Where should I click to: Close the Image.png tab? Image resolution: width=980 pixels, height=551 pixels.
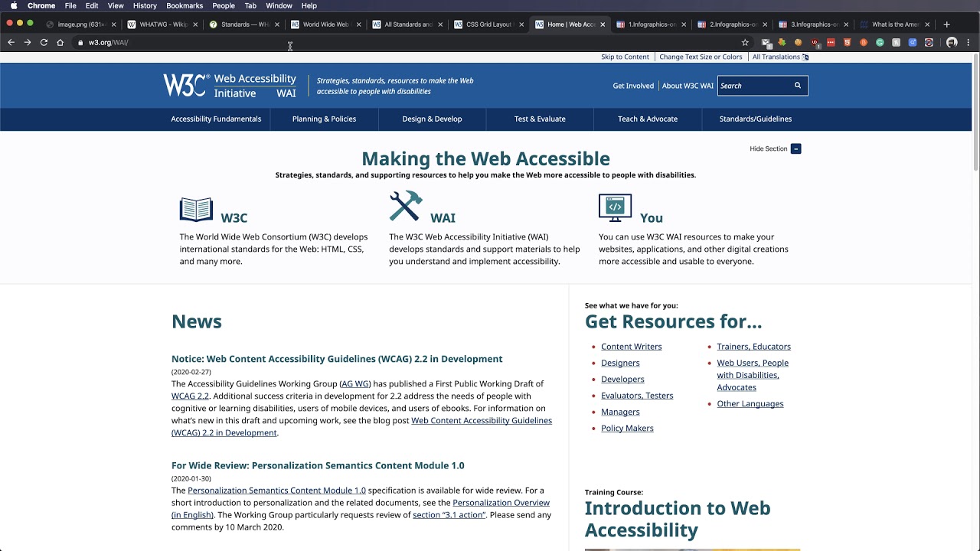coord(114,24)
